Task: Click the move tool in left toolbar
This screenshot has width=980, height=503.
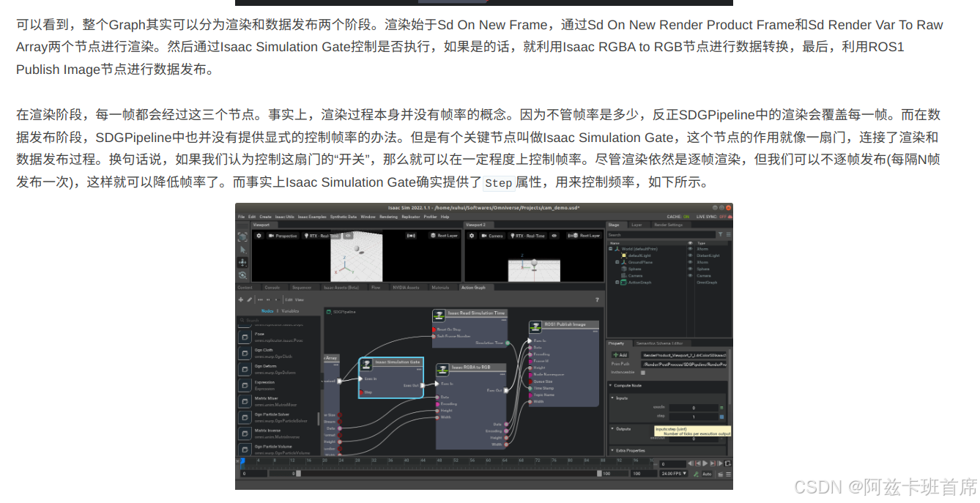Action: 242,262
